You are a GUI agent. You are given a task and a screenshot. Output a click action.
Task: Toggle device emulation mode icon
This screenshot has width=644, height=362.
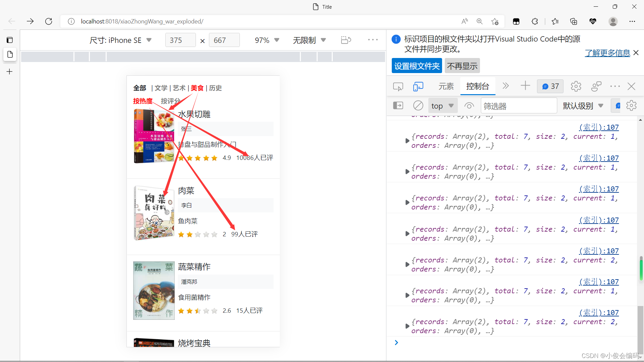coord(418,86)
